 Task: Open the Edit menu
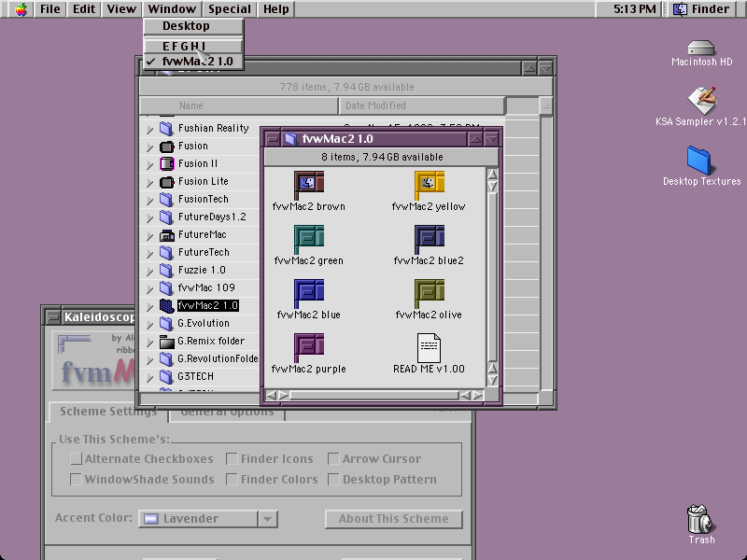point(84,9)
